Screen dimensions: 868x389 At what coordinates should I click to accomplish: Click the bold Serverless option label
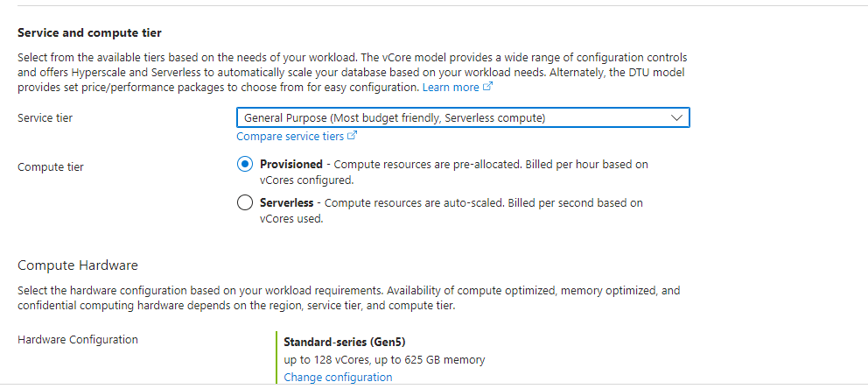click(287, 203)
